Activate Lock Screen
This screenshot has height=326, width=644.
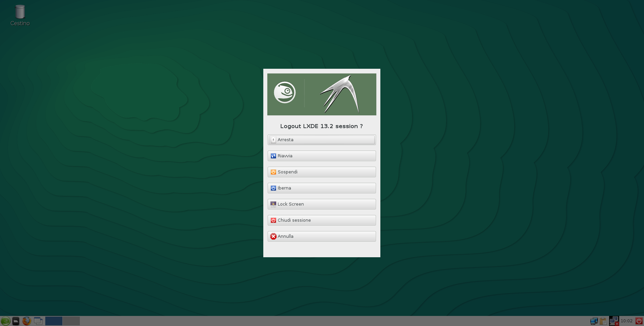(x=322, y=204)
